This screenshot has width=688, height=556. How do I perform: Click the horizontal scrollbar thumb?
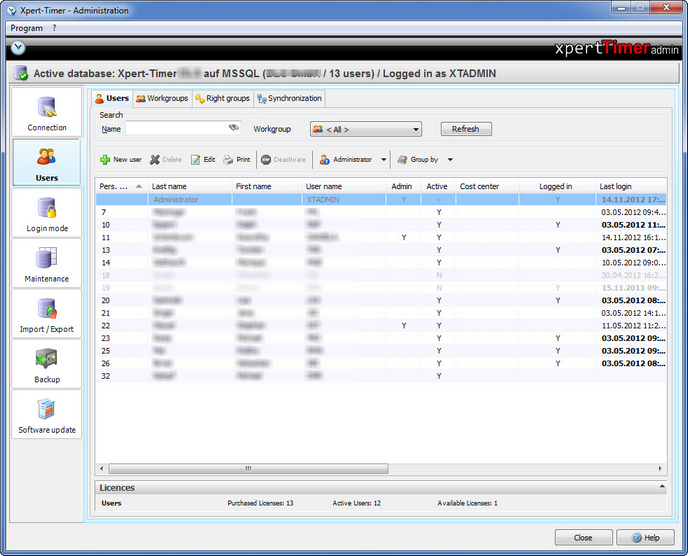(x=248, y=469)
